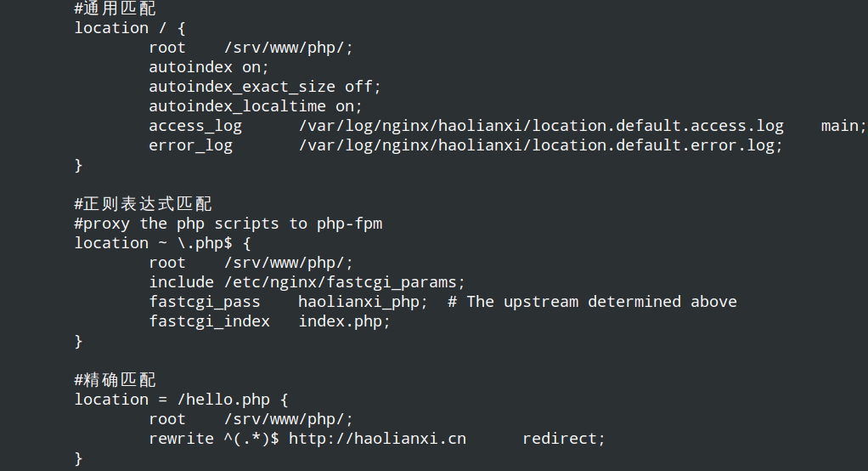Click the include /etc/nginx/fastcgi_params line
Viewport: 868px width, 471px height.
tap(307, 282)
